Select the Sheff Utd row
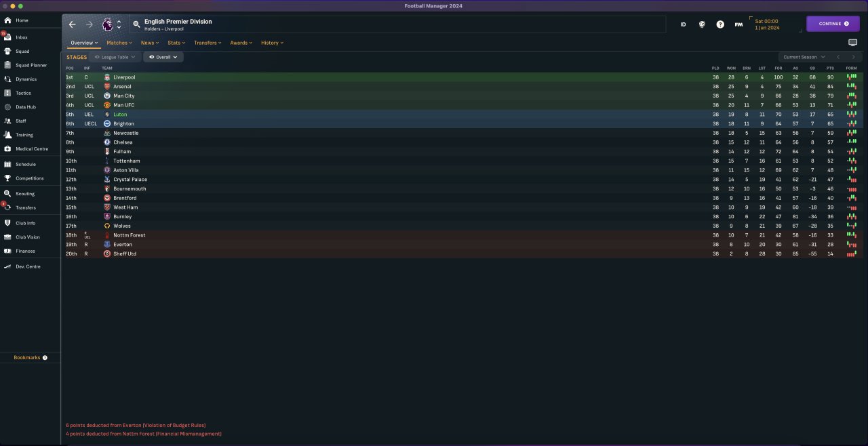This screenshot has width=868, height=446. [x=462, y=254]
